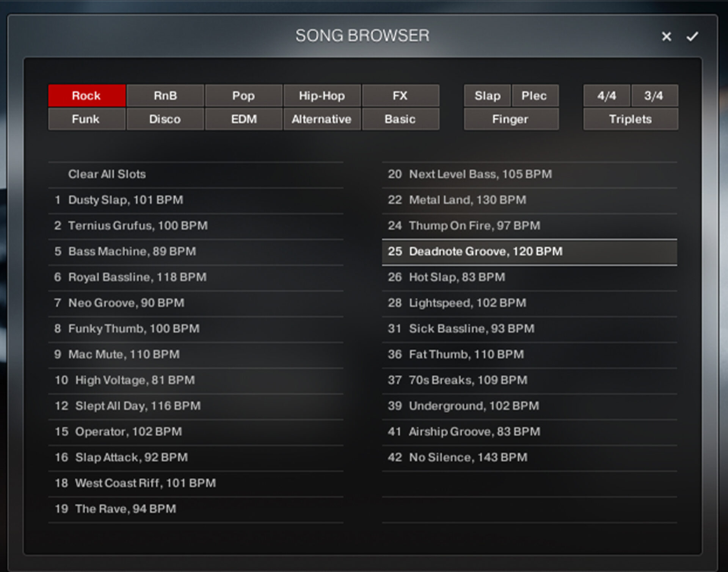
Task: Filter songs by Finger technique
Action: pos(511,119)
